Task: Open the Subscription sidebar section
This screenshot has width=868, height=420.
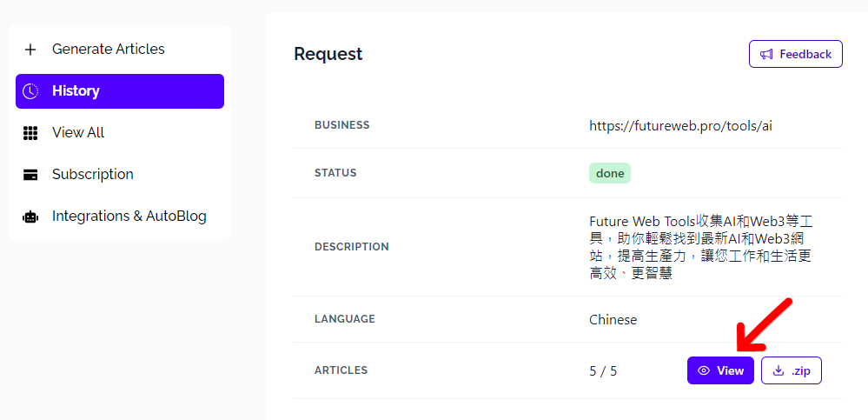Action: tap(93, 175)
